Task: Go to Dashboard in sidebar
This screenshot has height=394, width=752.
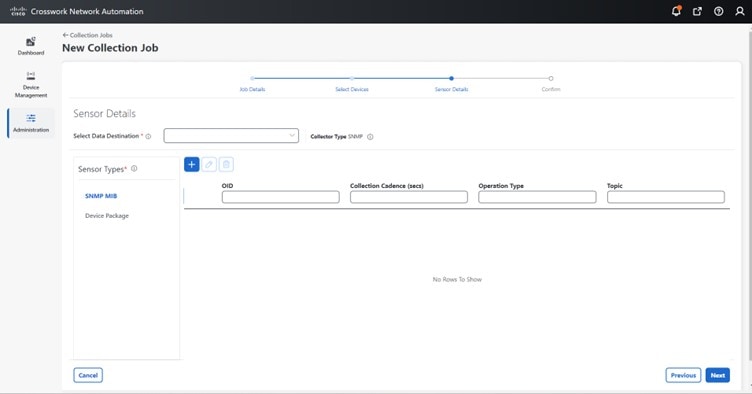Action: pos(31,46)
